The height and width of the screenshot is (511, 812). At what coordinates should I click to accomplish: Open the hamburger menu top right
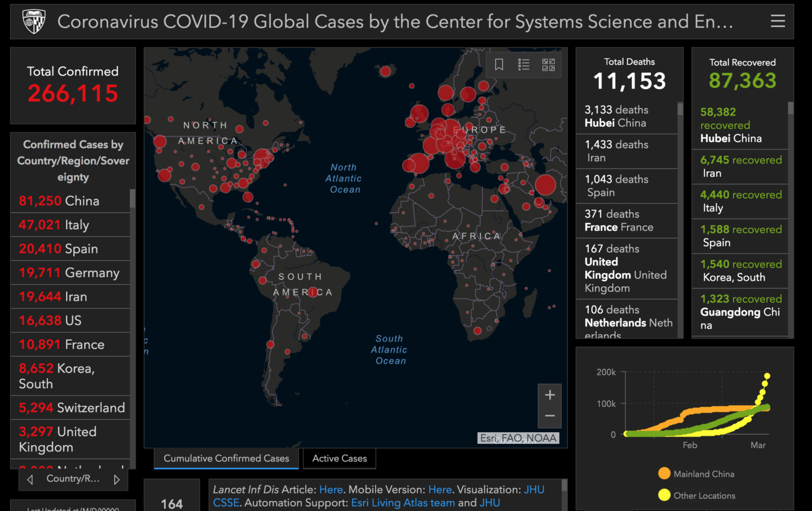(x=778, y=21)
